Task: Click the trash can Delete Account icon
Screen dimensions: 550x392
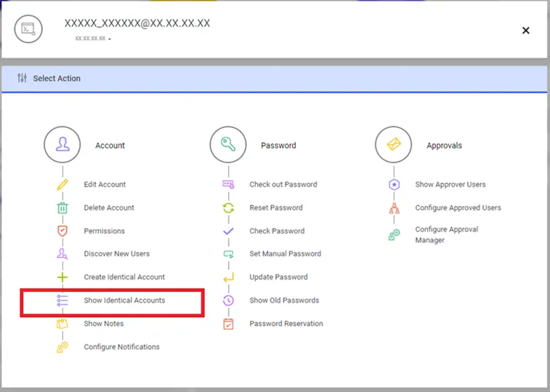Action: (62, 208)
